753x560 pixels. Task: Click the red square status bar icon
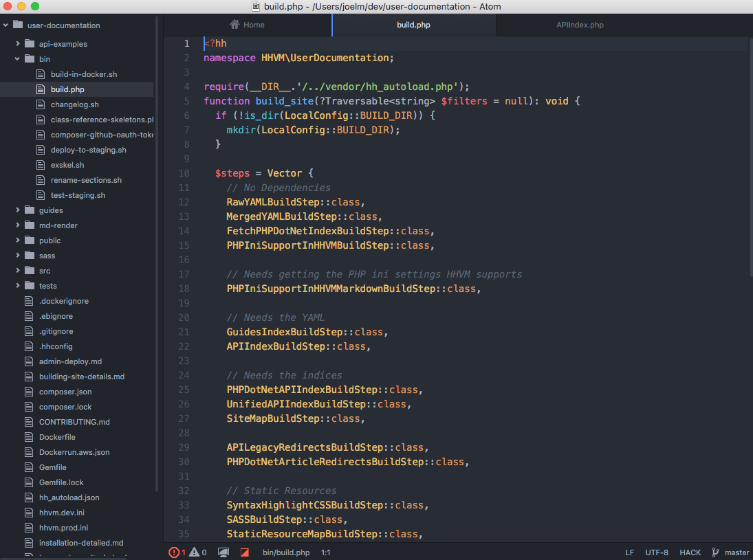point(244,552)
